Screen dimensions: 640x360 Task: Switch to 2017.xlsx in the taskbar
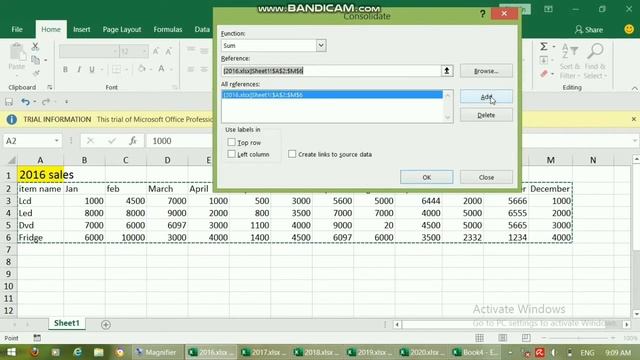pos(264,352)
